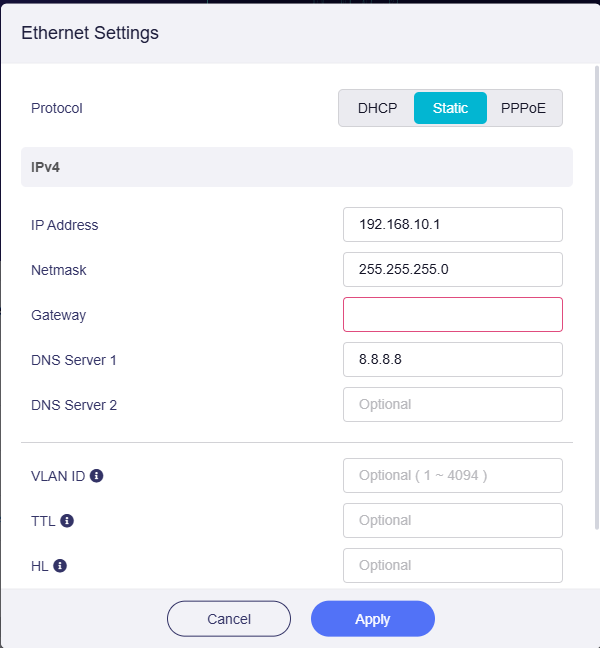
Task: Click the VLAN ID info icon
Action: [97, 476]
